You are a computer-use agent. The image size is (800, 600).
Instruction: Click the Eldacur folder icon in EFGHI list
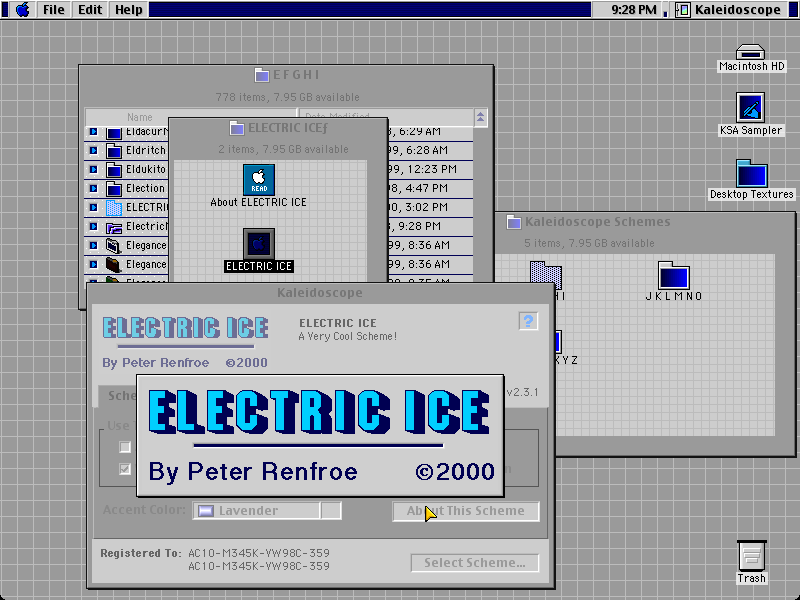pyautogui.click(x=114, y=132)
